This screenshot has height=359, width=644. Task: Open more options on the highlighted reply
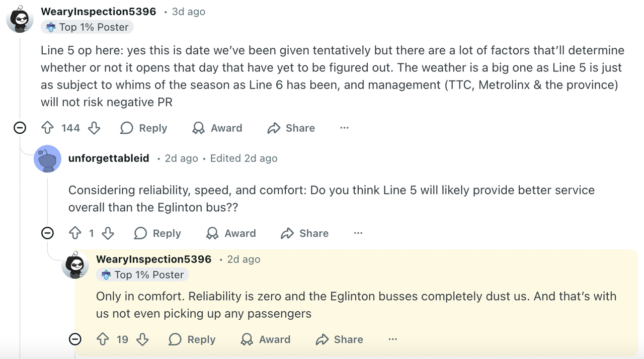(x=393, y=339)
